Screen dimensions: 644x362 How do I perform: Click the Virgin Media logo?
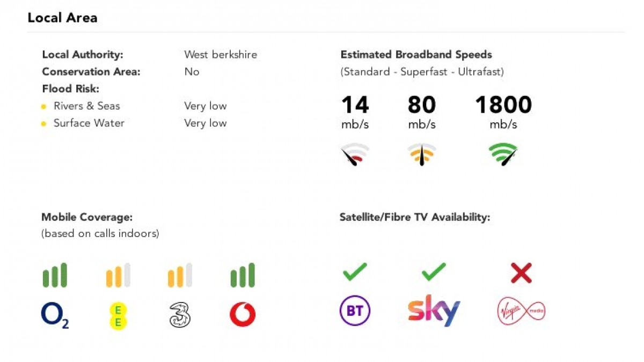(521, 311)
